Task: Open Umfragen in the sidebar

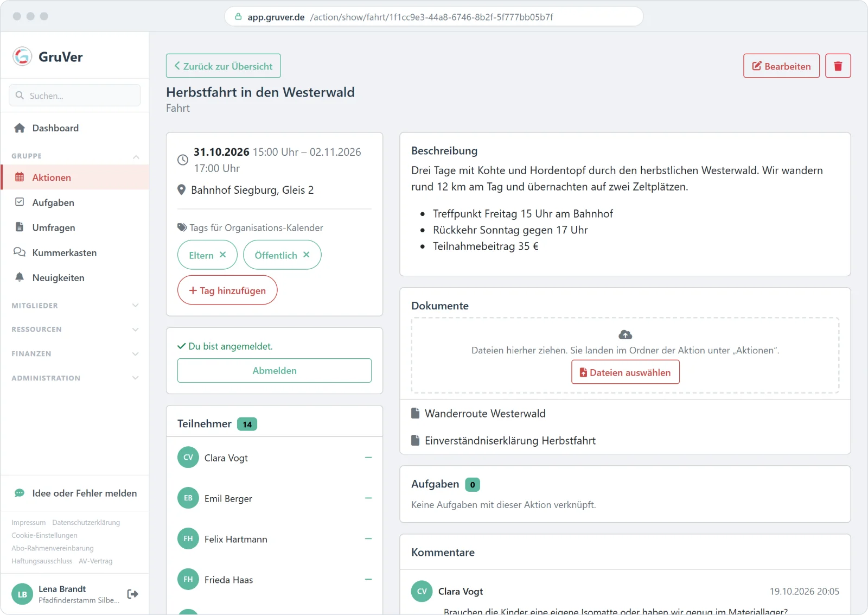Action: click(x=75, y=227)
